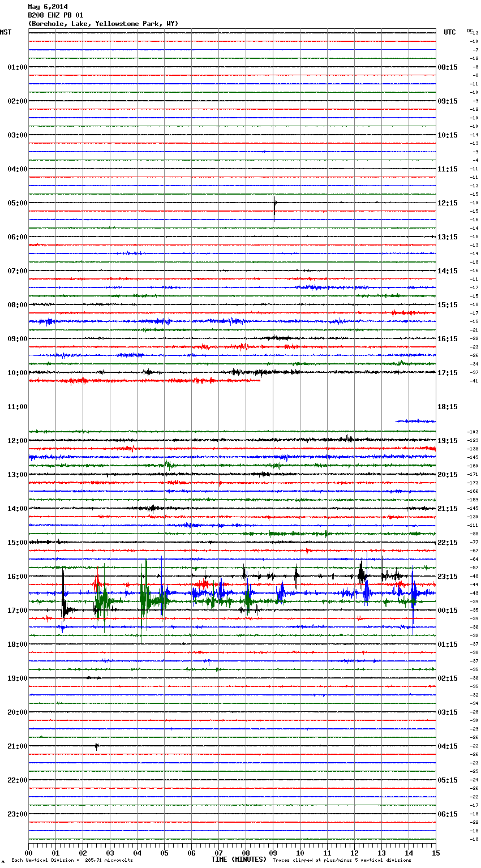Select the 05:00 MST row label
The height and width of the screenshot is (868, 481).
(18, 203)
